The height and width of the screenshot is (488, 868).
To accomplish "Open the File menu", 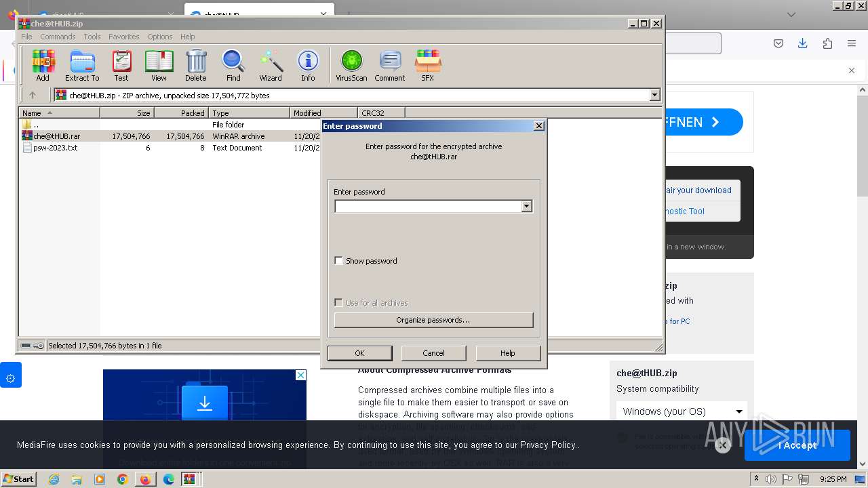I will point(26,37).
